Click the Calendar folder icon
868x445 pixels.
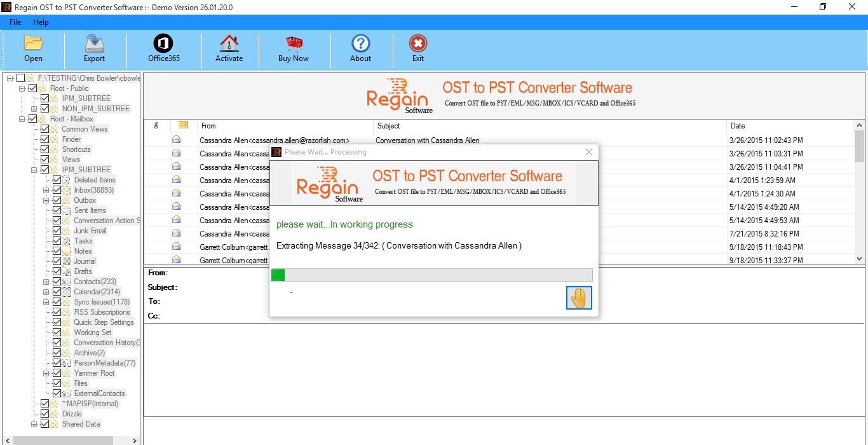click(66, 292)
